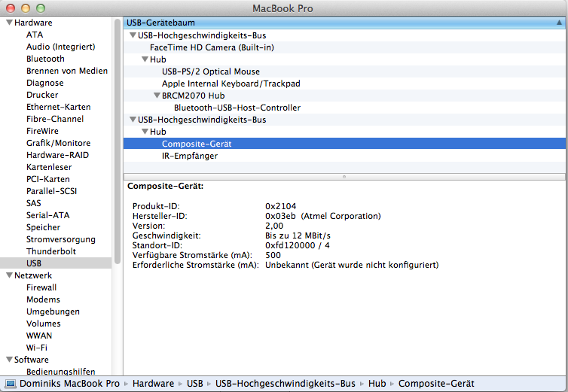Click the Verfügbare Stromstärke value 500
This screenshot has height=392, width=568.
coord(273,255)
